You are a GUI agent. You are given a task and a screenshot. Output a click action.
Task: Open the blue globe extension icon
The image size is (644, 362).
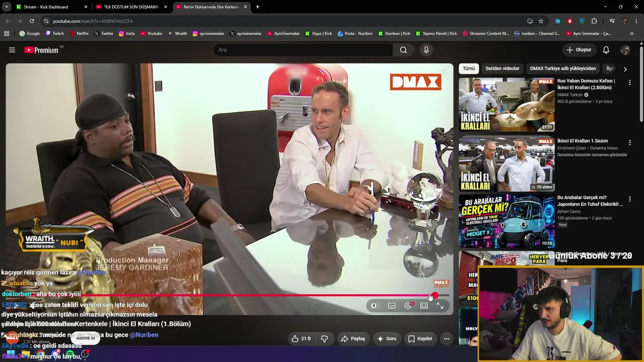[558, 21]
